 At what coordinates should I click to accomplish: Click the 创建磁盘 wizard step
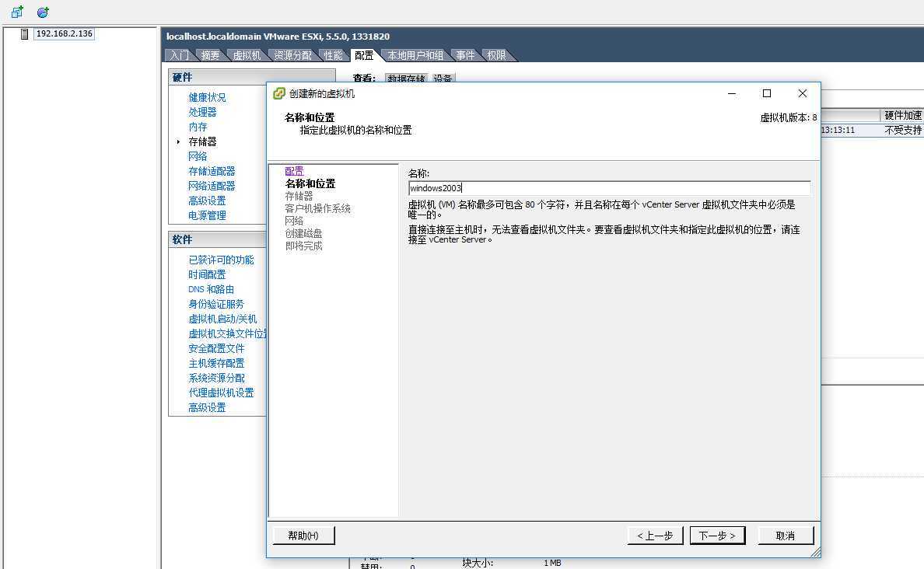click(x=303, y=233)
